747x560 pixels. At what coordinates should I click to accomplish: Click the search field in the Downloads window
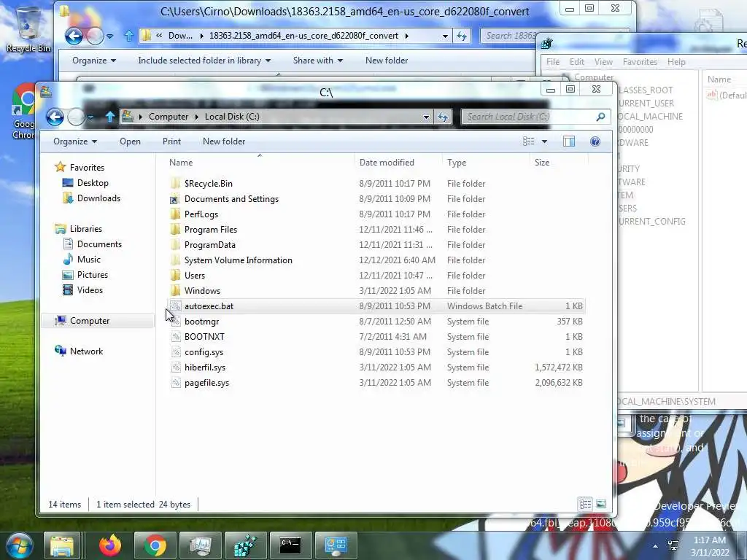tap(508, 36)
